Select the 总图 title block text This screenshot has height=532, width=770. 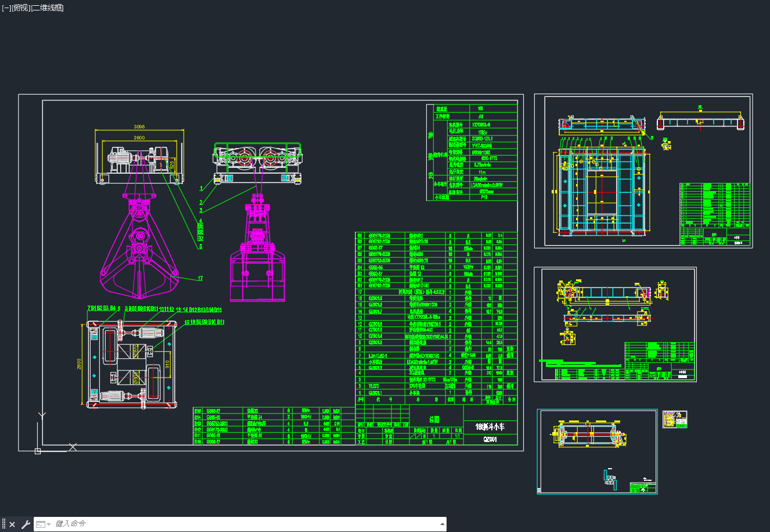click(x=433, y=418)
